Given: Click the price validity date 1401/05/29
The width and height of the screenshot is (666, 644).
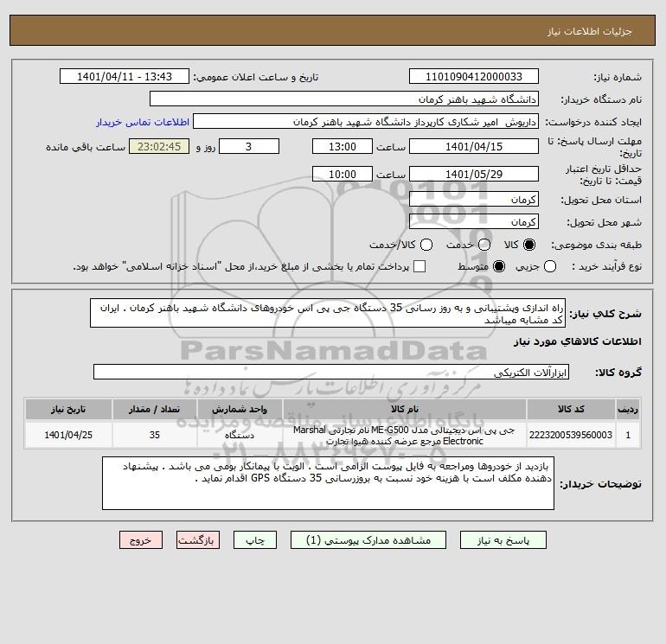Looking at the screenshot, I should (474, 174).
